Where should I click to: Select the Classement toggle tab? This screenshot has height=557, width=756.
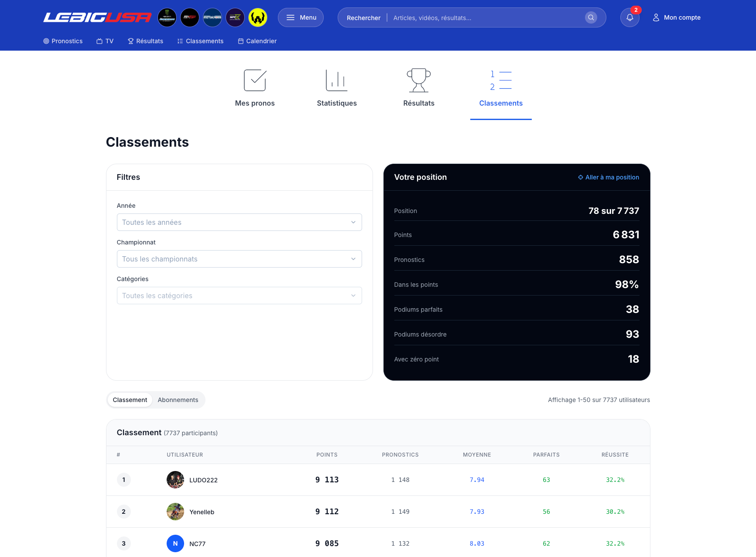click(x=130, y=400)
